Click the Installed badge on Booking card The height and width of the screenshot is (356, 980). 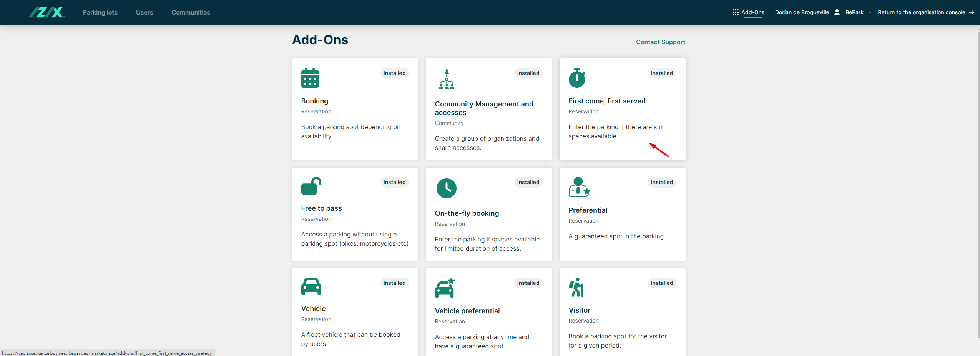point(394,73)
